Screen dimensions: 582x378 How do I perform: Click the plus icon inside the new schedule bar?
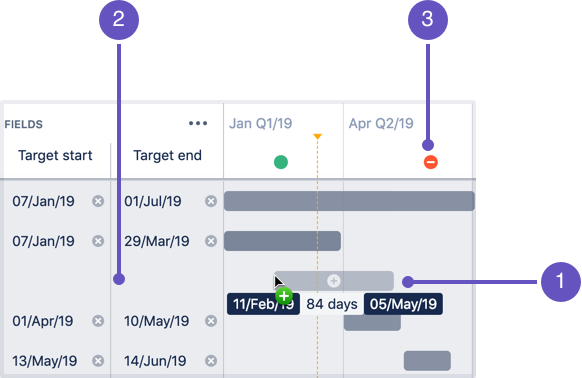pos(334,281)
